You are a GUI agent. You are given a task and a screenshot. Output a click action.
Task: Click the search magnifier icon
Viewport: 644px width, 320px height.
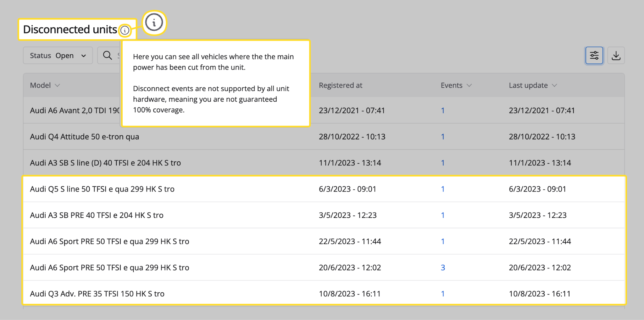click(108, 56)
